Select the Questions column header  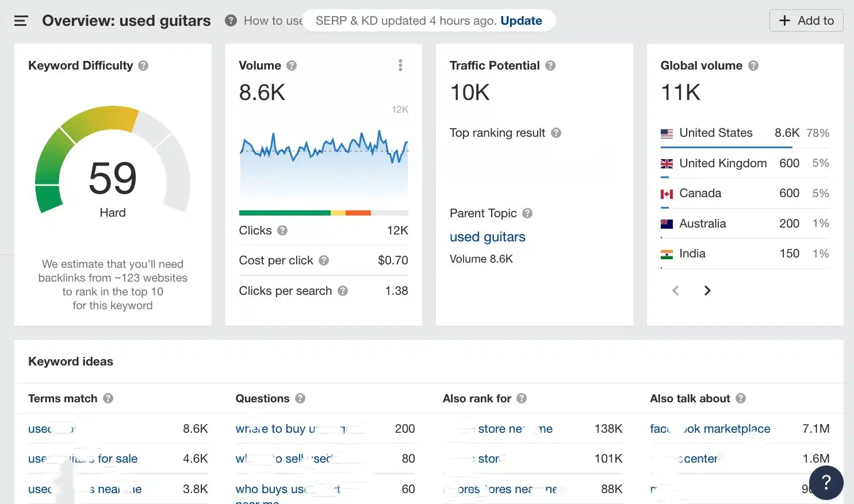click(262, 398)
